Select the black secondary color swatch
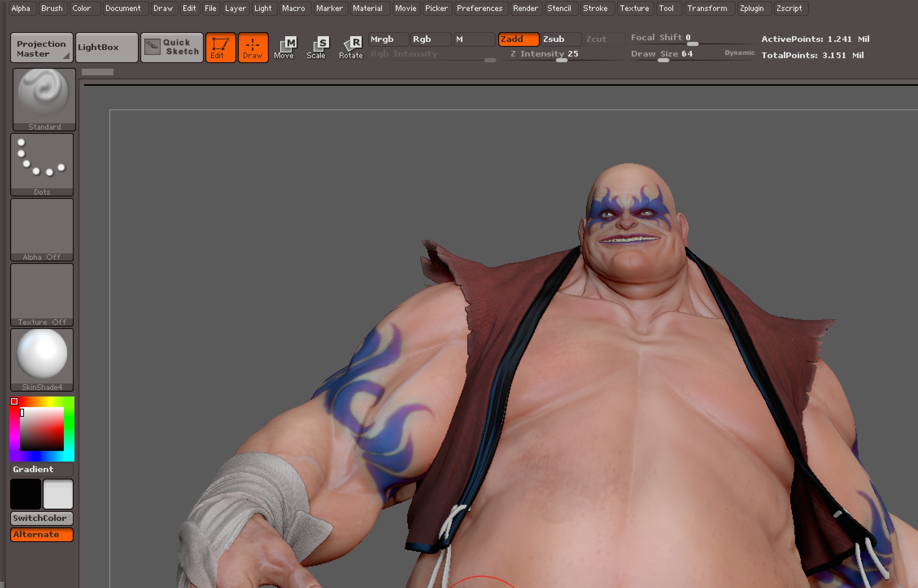Screen dimensions: 918x588 tap(25, 494)
